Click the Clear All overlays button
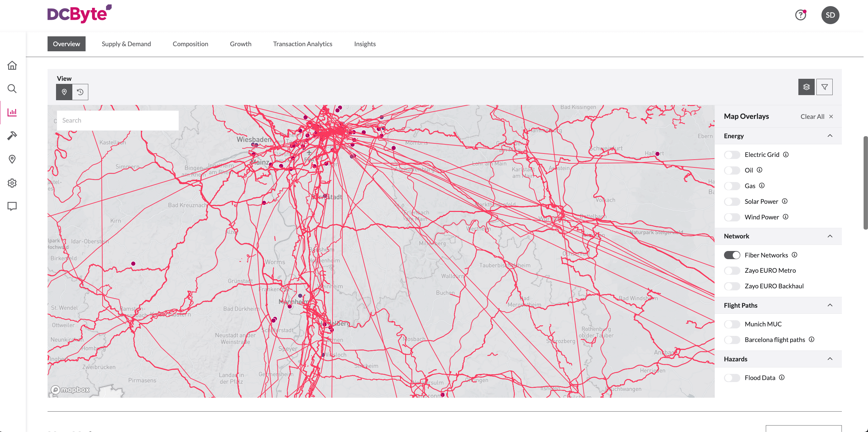868x432 pixels. [812, 116]
